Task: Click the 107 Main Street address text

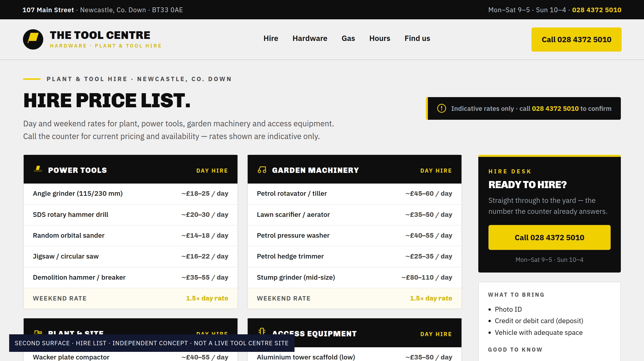Action: point(48,10)
